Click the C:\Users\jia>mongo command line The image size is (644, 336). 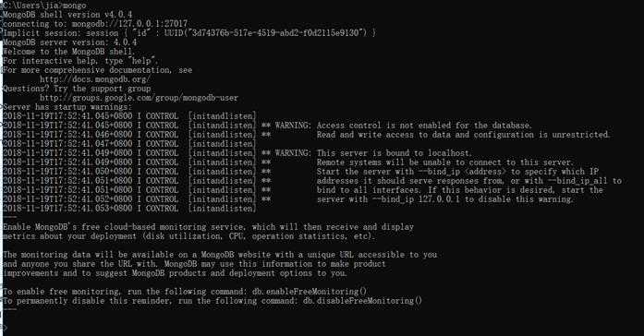point(44,6)
